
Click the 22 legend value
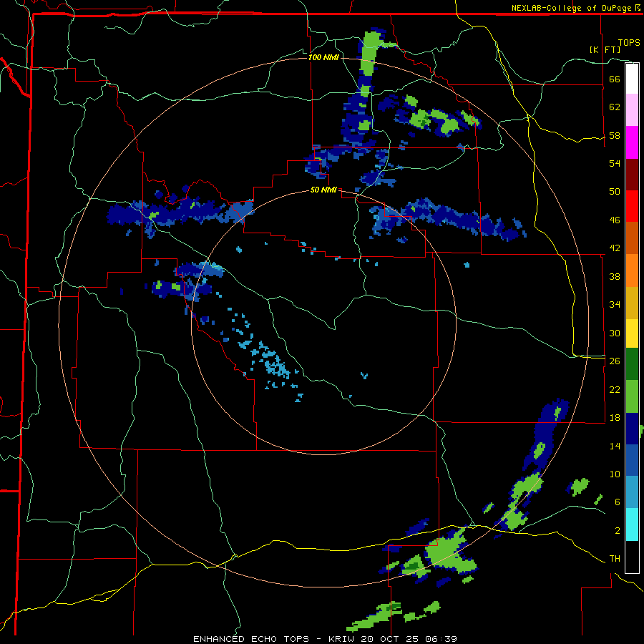615,389
